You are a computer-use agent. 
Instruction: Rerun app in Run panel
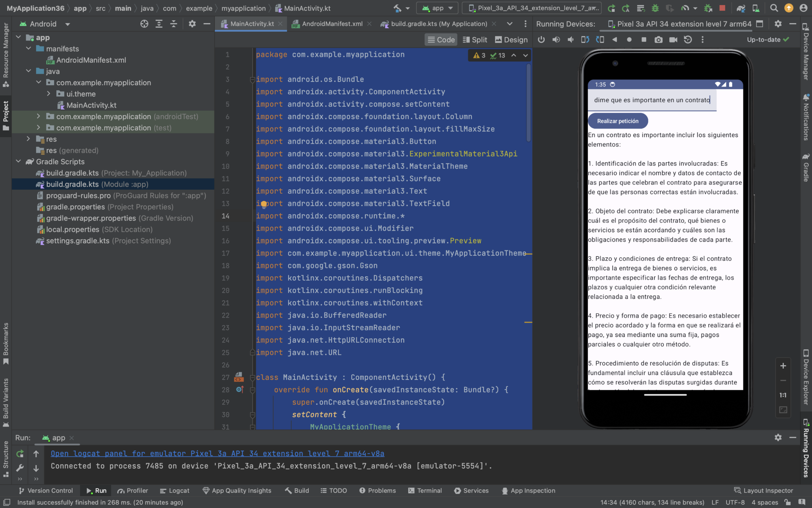20,454
